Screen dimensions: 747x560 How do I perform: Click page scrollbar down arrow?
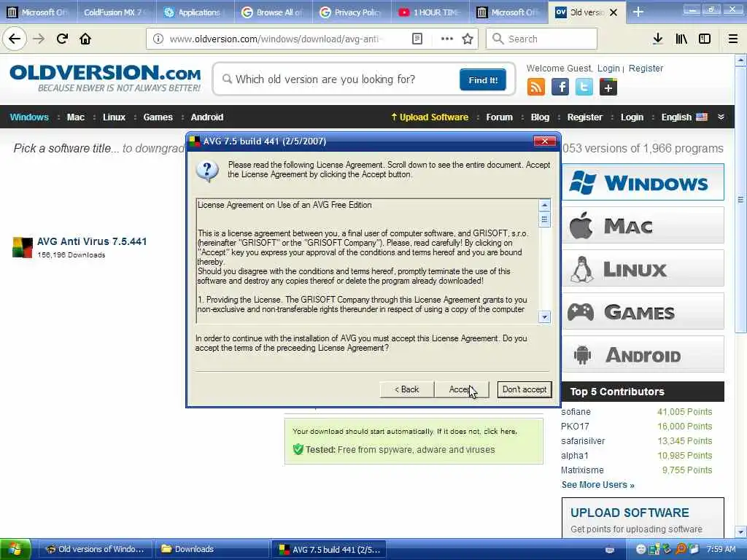pyautogui.click(x=740, y=532)
